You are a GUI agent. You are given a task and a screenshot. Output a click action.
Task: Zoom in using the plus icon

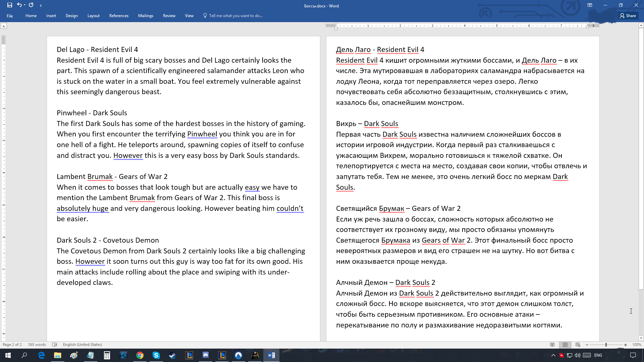point(625,345)
